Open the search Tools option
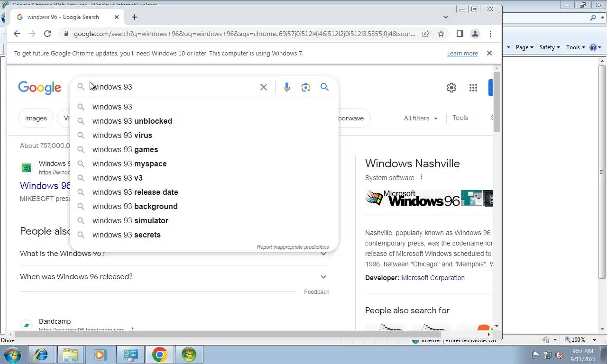607x364 pixels. pos(460,118)
